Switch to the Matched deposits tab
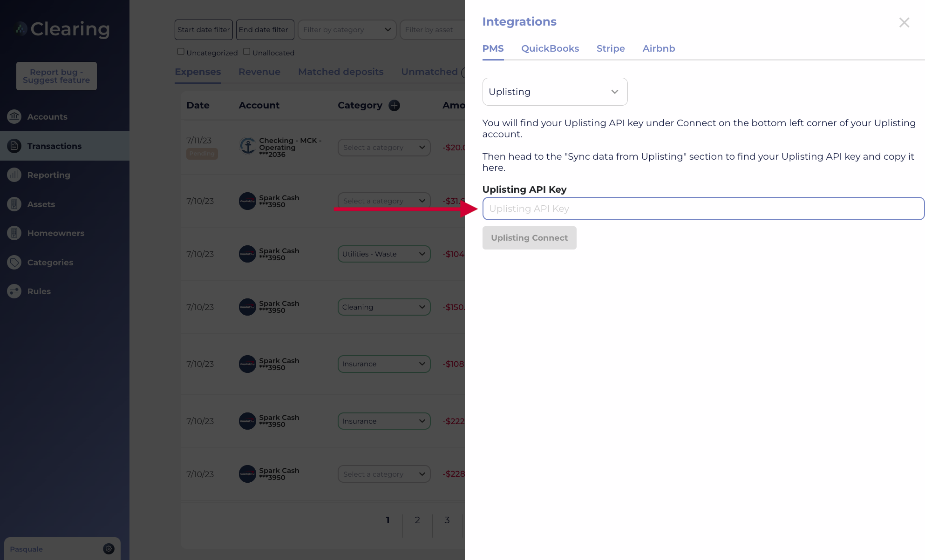This screenshot has height=560, width=925. [341, 72]
